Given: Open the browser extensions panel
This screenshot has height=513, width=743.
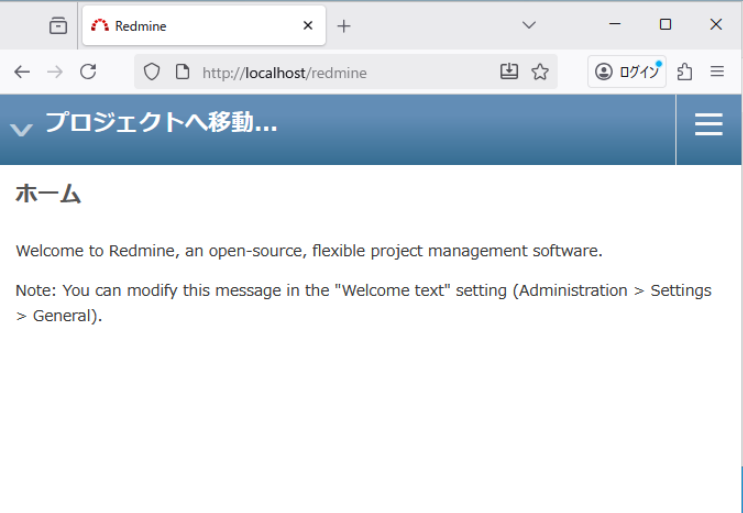Looking at the screenshot, I should (685, 72).
